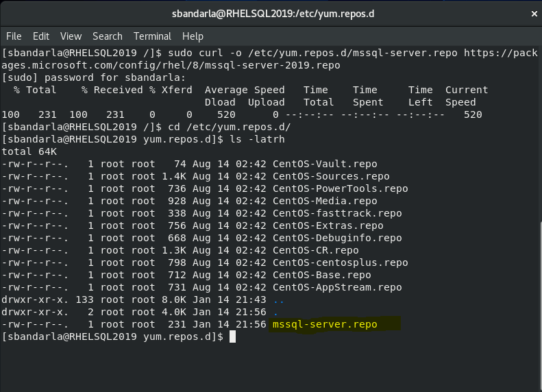Click the terminal title bar text
This screenshot has width=542, height=392.
(271, 14)
